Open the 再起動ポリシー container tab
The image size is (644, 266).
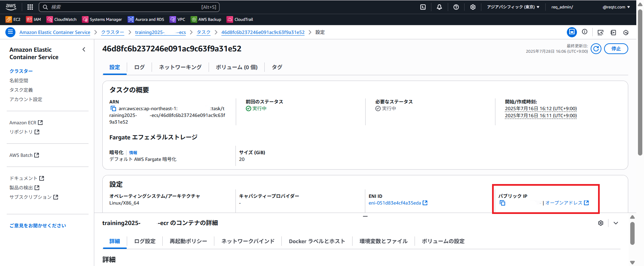coord(189,241)
